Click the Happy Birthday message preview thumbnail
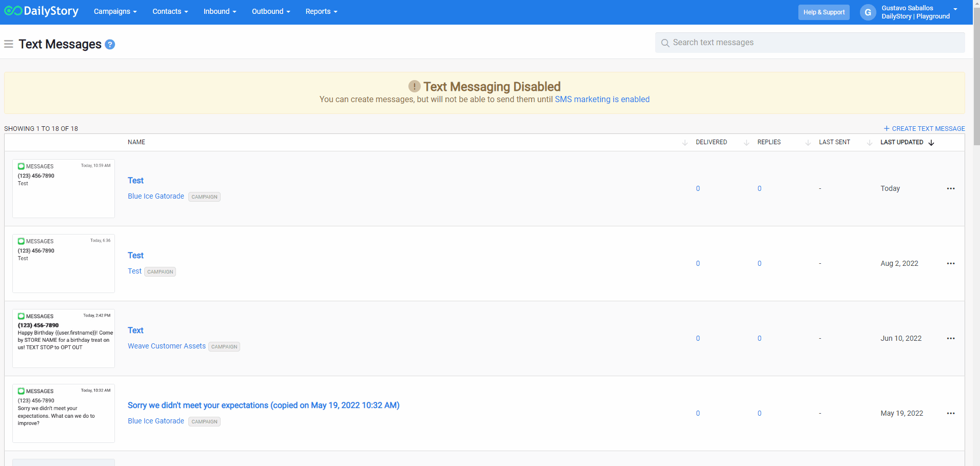The width and height of the screenshot is (980, 466). click(64, 338)
